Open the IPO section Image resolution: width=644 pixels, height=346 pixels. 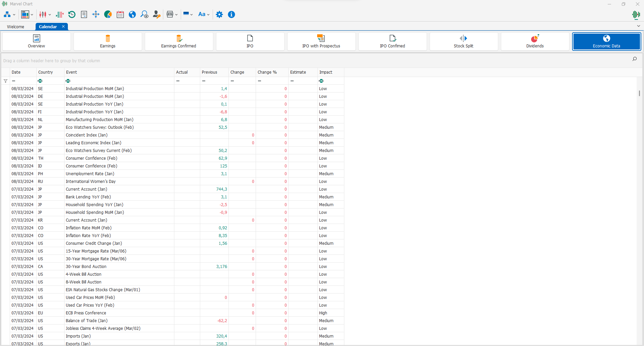click(250, 42)
